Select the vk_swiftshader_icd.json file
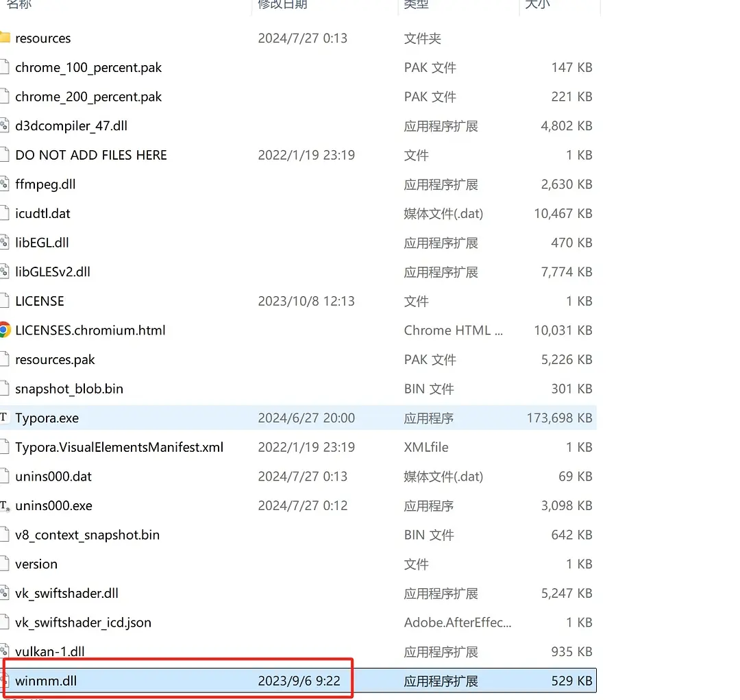The width and height of the screenshot is (740, 700). coord(298,622)
